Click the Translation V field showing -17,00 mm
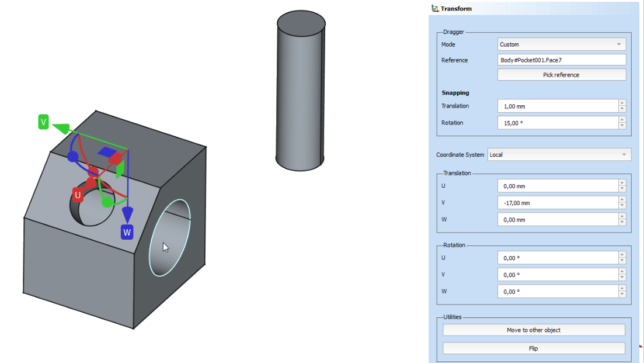 coord(558,203)
